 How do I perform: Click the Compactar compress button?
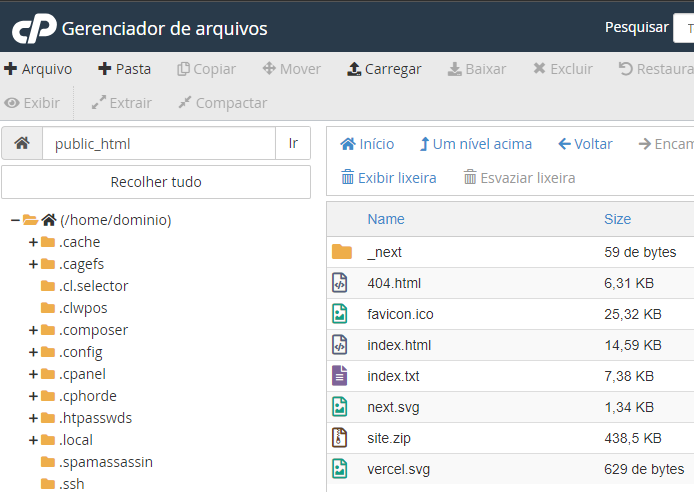point(223,103)
